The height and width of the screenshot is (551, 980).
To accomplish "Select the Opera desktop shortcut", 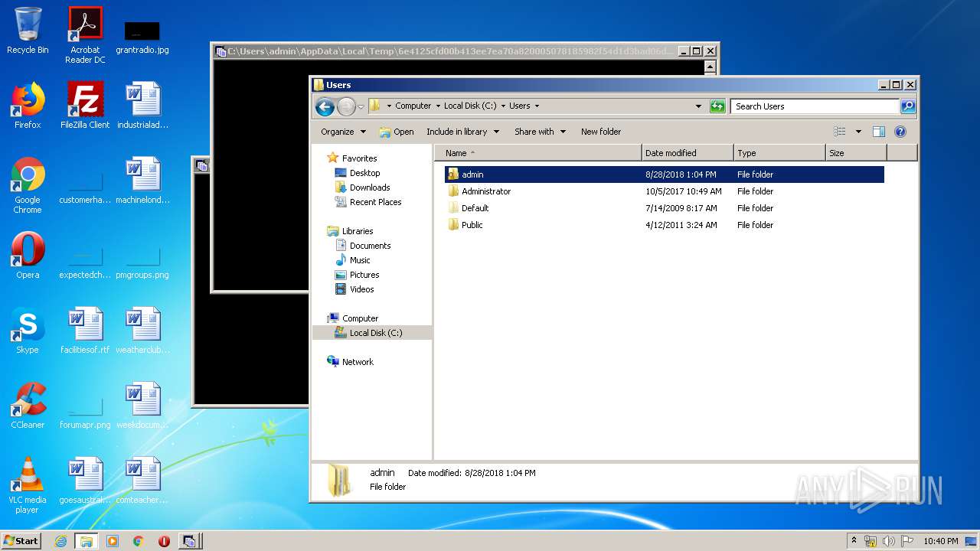I will (28, 256).
